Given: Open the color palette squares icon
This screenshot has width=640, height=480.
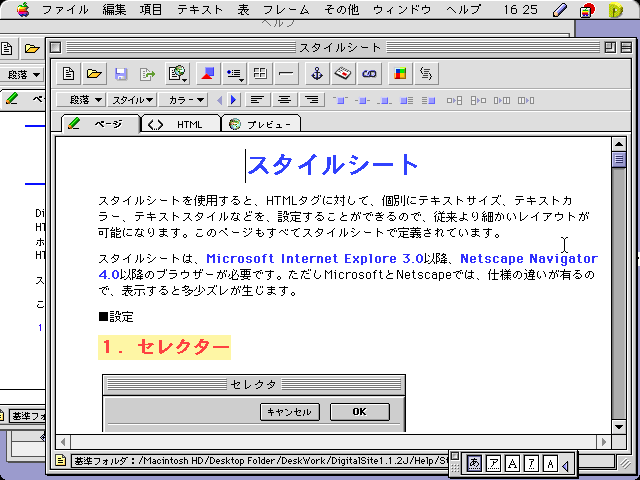Looking at the screenshot, I should (x=400, y=73).
